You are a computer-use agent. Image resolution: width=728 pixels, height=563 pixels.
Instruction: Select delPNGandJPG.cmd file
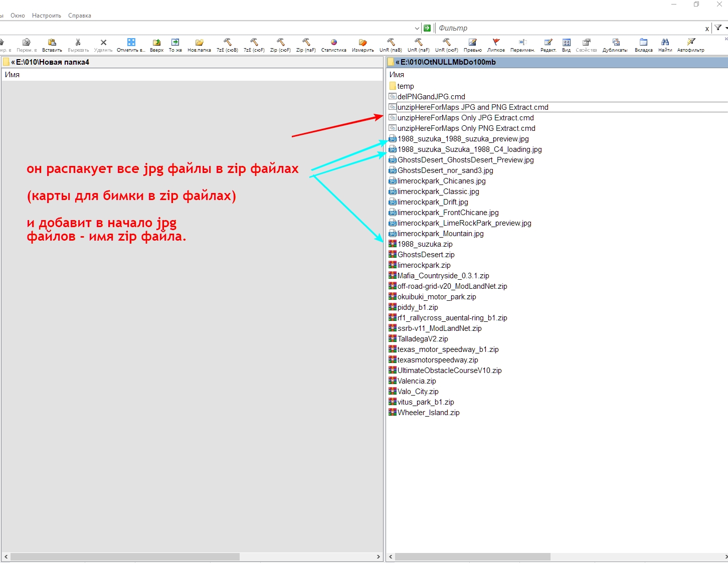click(427, 97)
